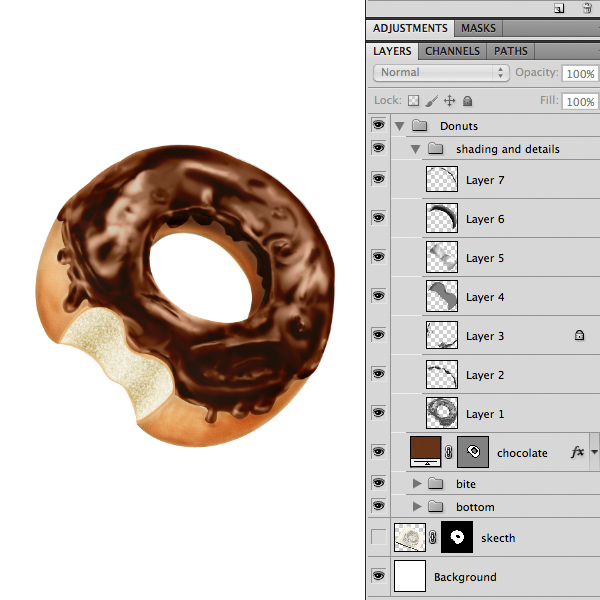This screenshot has width=600, height=600.
Task: Click the Opacity label
Action: pyautogui.click(x=536, y=72)
